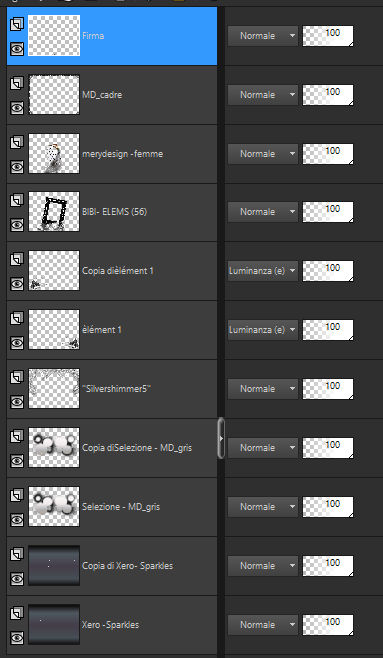Select the merydesign -femme layer row

[x=112, y=154]
